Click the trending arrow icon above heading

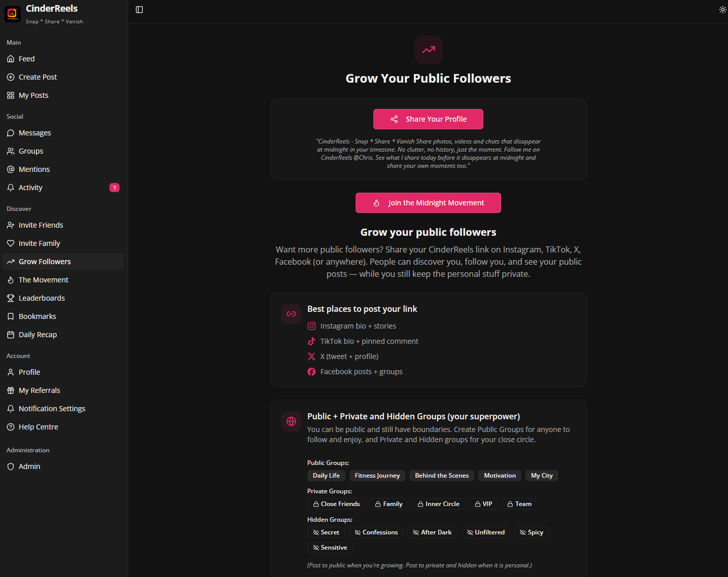pyautogui.click(x=429, y=50)
